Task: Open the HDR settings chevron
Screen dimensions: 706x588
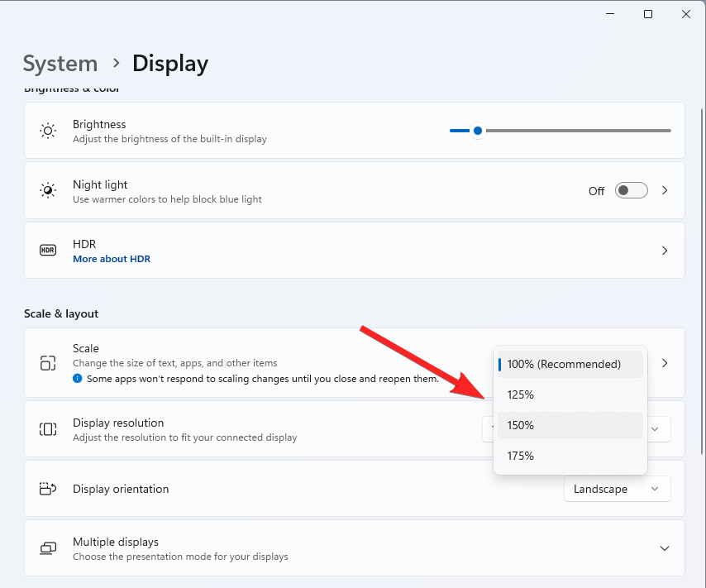Action: [665, 251]
